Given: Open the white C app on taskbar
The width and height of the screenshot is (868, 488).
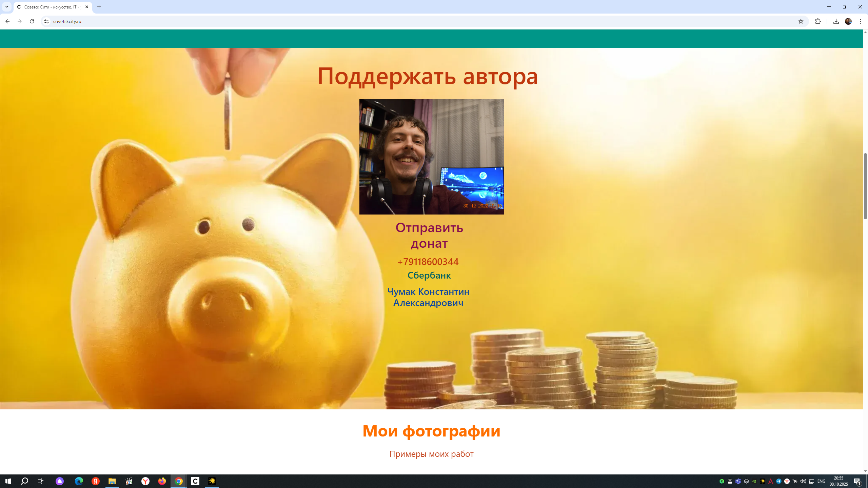Looking at the screenshot, I should point(195,481).
